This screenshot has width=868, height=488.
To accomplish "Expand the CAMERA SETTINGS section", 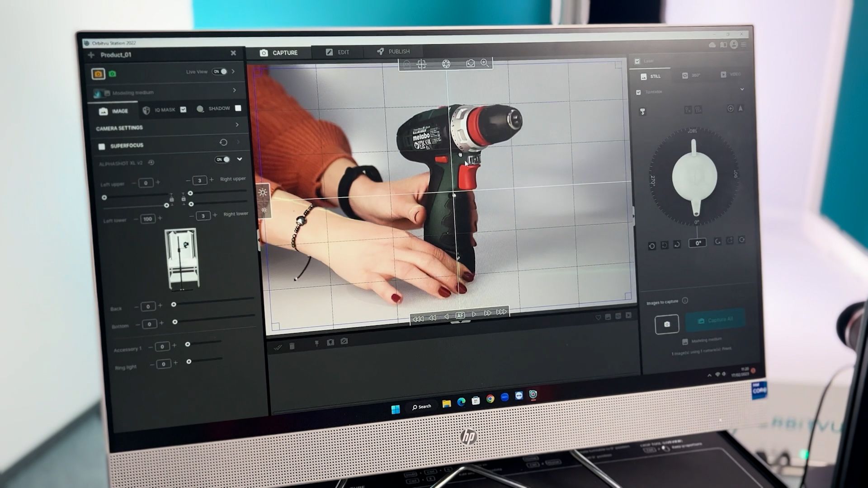I will 237,125.
